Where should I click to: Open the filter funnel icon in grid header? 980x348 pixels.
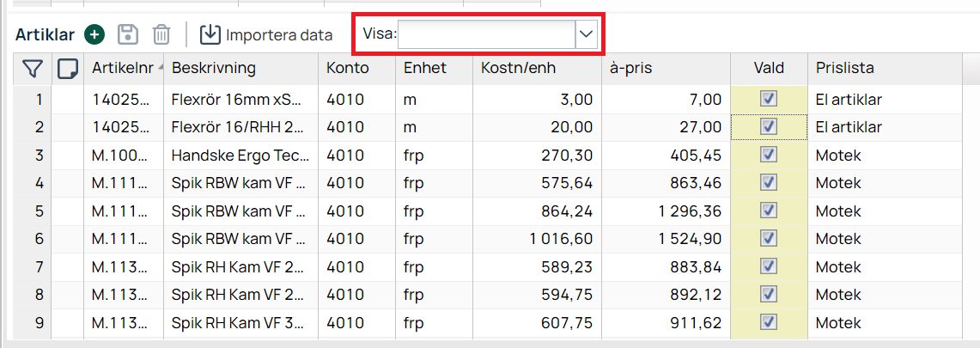[x=32, y=68]
